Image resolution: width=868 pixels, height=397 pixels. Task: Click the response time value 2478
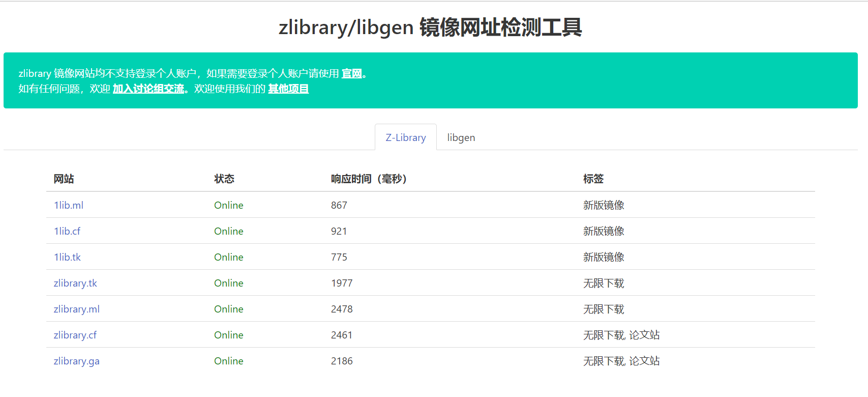pyautogui.click(x=342, y=309)
